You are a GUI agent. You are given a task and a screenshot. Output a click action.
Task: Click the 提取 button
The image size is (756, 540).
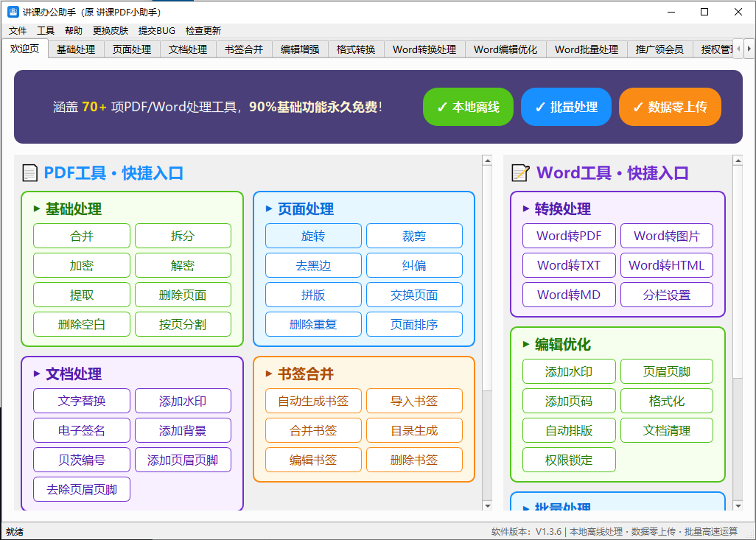coord(82,295)
